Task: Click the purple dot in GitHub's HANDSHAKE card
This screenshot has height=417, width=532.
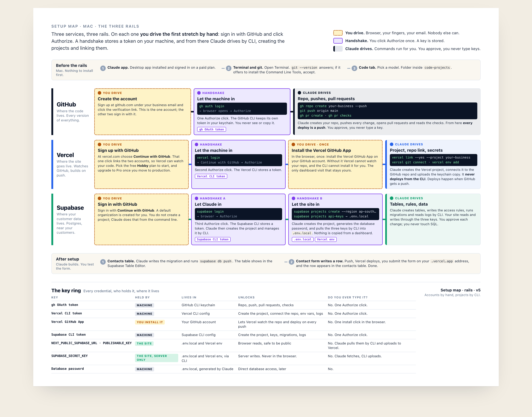Action: pyautogui.click(x=199, y=93)
